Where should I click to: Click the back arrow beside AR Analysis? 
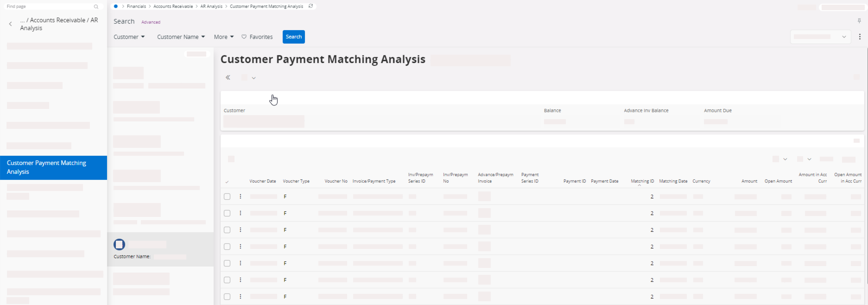pyautogui.click(x=10, y=24)
